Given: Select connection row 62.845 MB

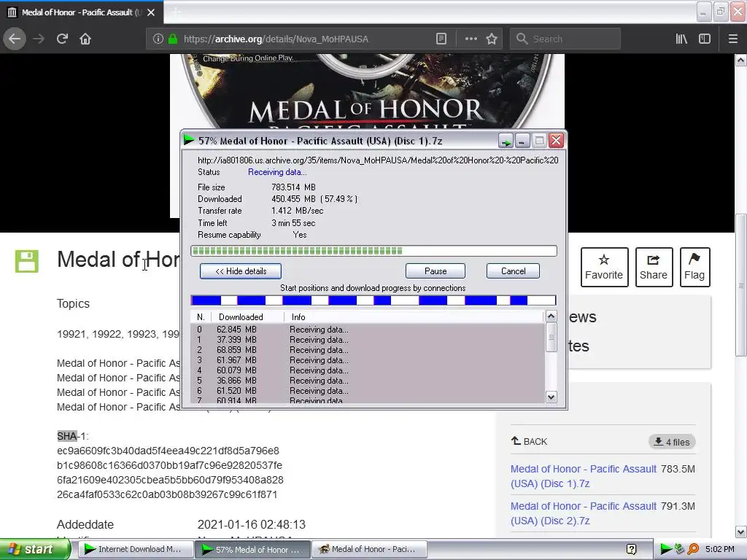Looking at the screenshot, I should point(368,330).
